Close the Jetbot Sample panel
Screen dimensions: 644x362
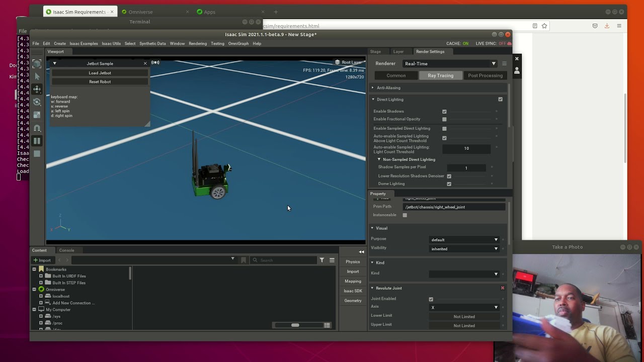coord(145,63)
